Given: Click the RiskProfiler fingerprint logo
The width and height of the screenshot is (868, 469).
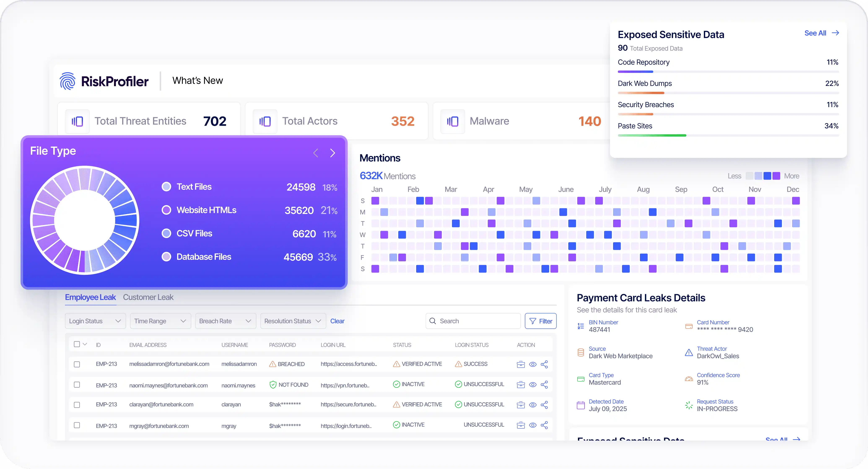Looking at the screenshot, I should (68, 81).
